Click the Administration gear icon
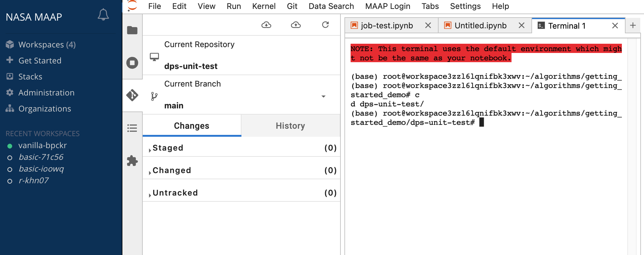This screenshot has width=644, height=255. click(10, 92)
